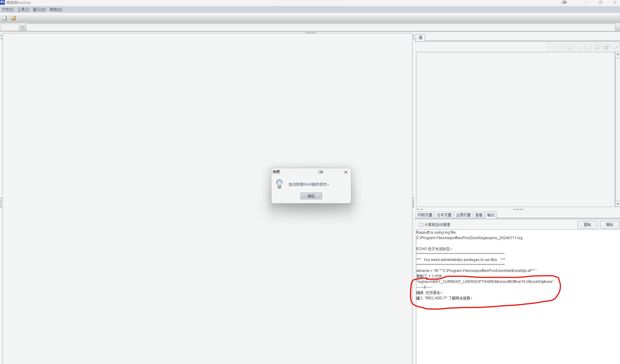Viewport: 620px width, 364px height.
Task: Click the forward arrow in value panel
Action: (x=559, y=47)
